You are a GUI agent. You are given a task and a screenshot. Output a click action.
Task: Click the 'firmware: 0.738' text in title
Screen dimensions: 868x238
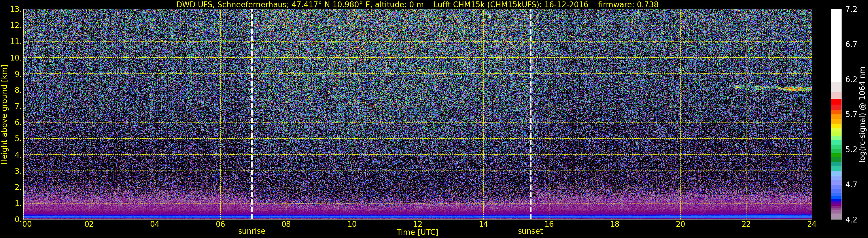[x=628, y=4]
